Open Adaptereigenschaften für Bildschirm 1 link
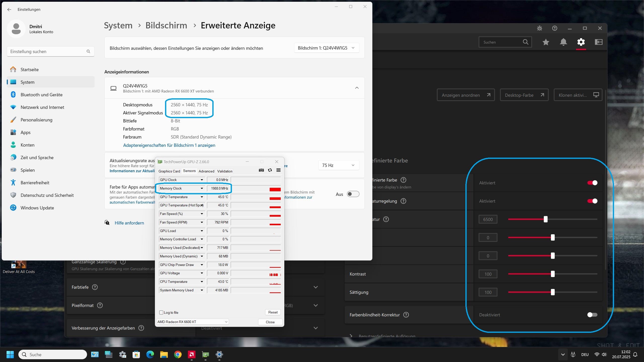644x362 pixels. 169,145
